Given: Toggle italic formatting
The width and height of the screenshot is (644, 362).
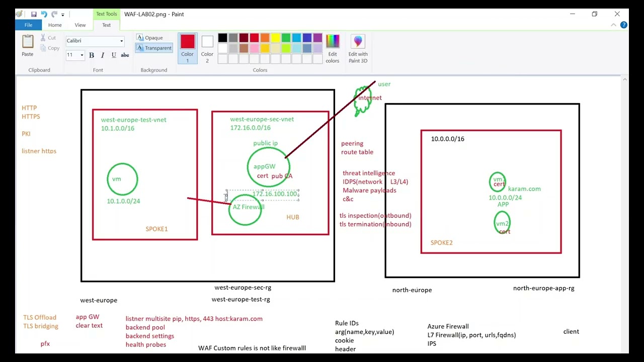Looking at the screenshot, I should [103, 55].
